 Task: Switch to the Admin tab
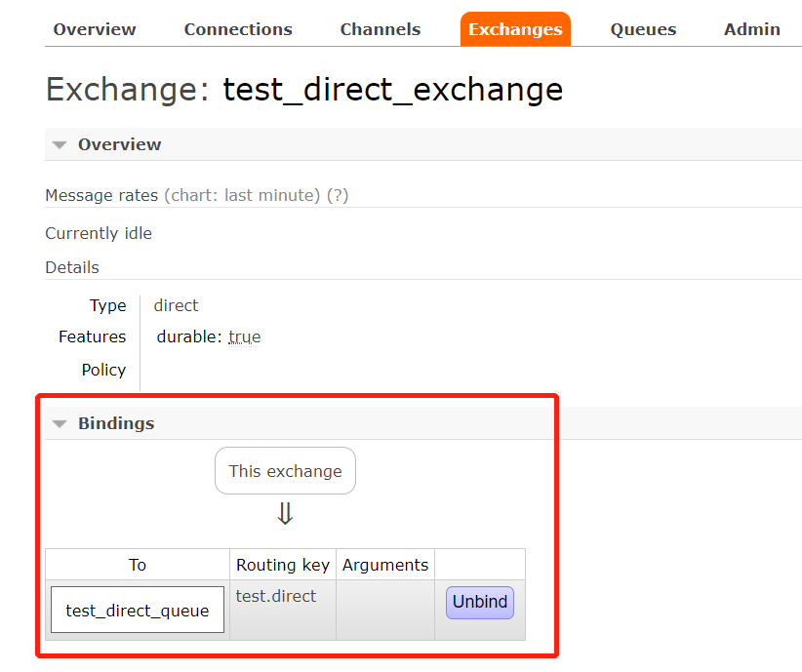[x=751, y=29]
